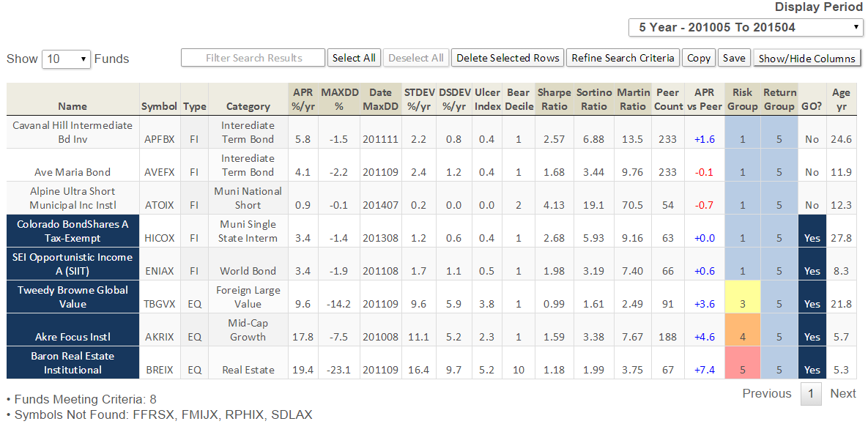
Task: Select the Cavanal Hill Intermediate Bd Inv row
Action: (x=73, y=132)
